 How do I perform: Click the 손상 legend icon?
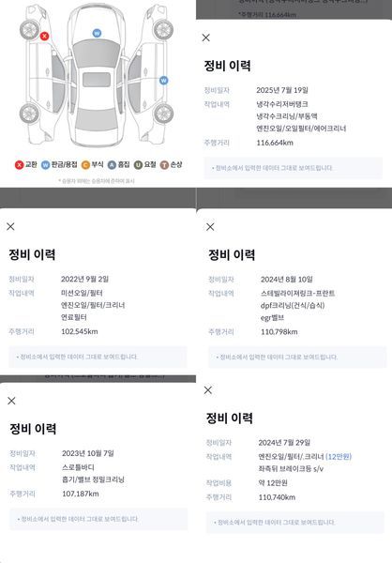(164, 165)
